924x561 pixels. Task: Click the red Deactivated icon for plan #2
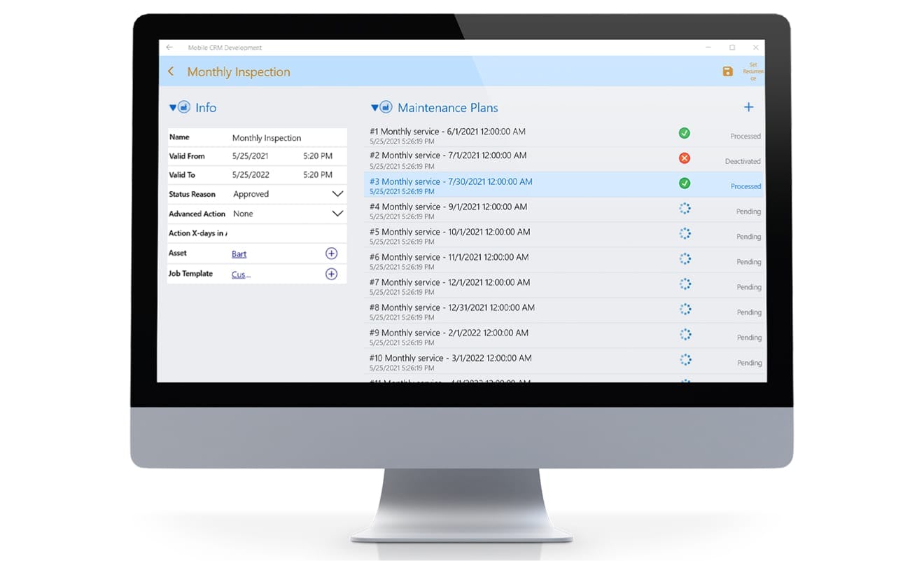click(684, 158)
